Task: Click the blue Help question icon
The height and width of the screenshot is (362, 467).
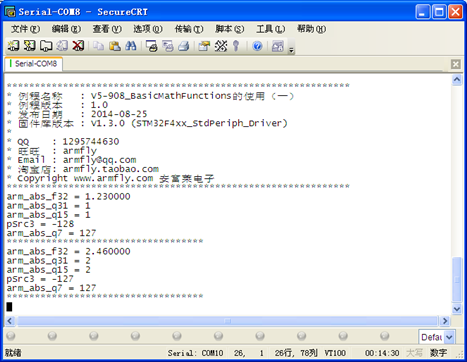Action: [257, 46]
